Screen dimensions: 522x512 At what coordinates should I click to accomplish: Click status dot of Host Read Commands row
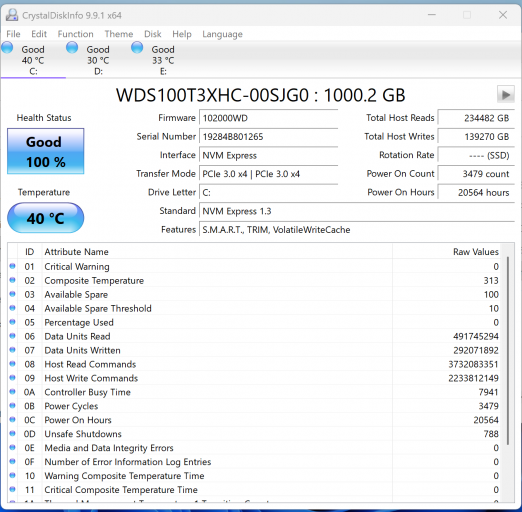[12, 364]
